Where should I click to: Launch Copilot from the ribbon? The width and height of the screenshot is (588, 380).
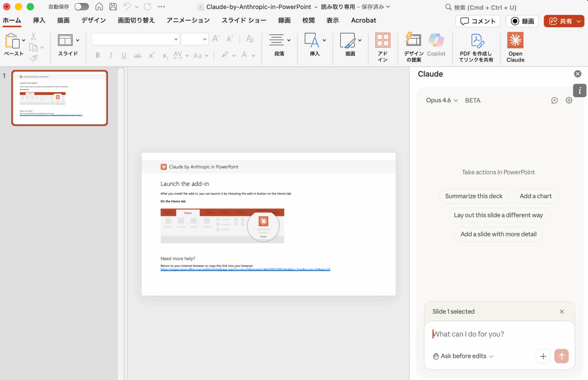coord(436,46)
